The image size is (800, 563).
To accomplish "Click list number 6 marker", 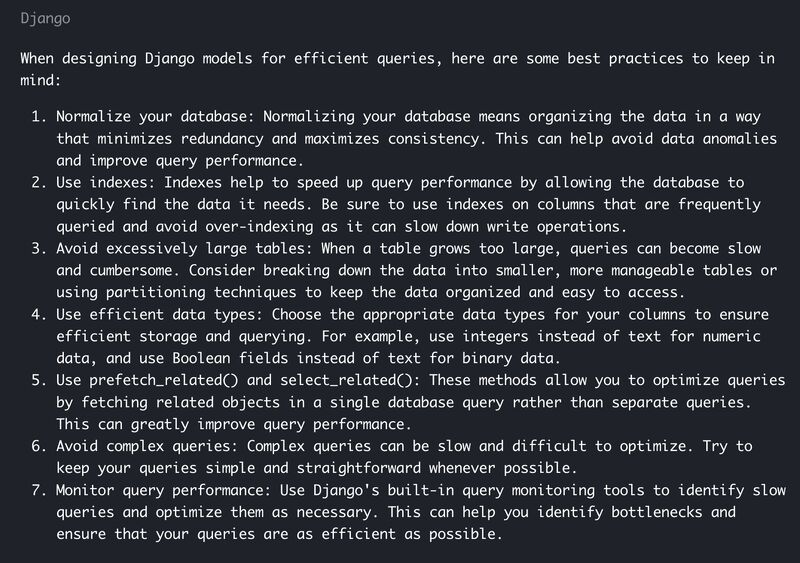I will click(x=39, y=447).
